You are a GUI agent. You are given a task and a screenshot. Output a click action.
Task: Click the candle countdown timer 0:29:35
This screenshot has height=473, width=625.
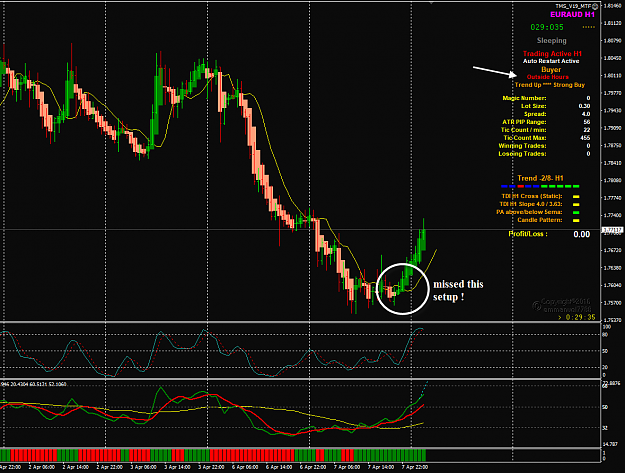point(576,317)
